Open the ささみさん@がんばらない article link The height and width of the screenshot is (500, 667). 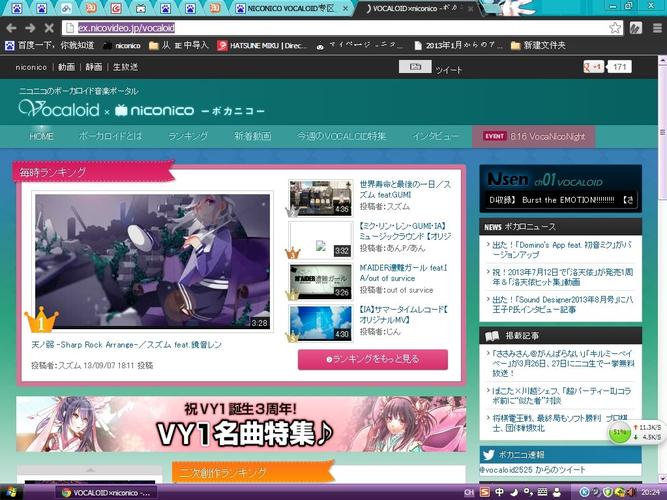pos(563,363)
